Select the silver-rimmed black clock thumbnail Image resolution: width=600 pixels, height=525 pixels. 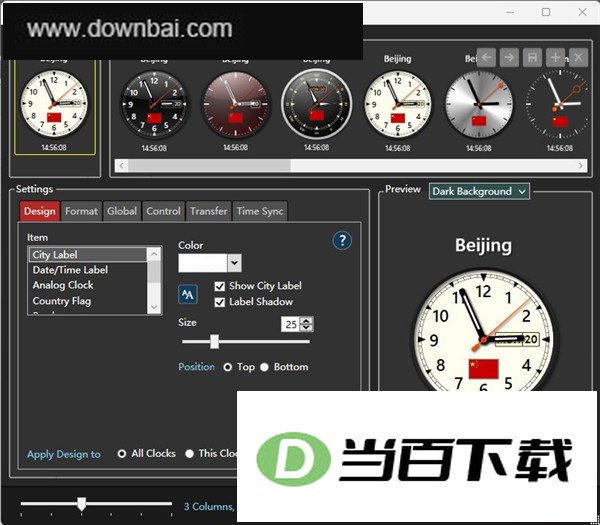point(317,104)
